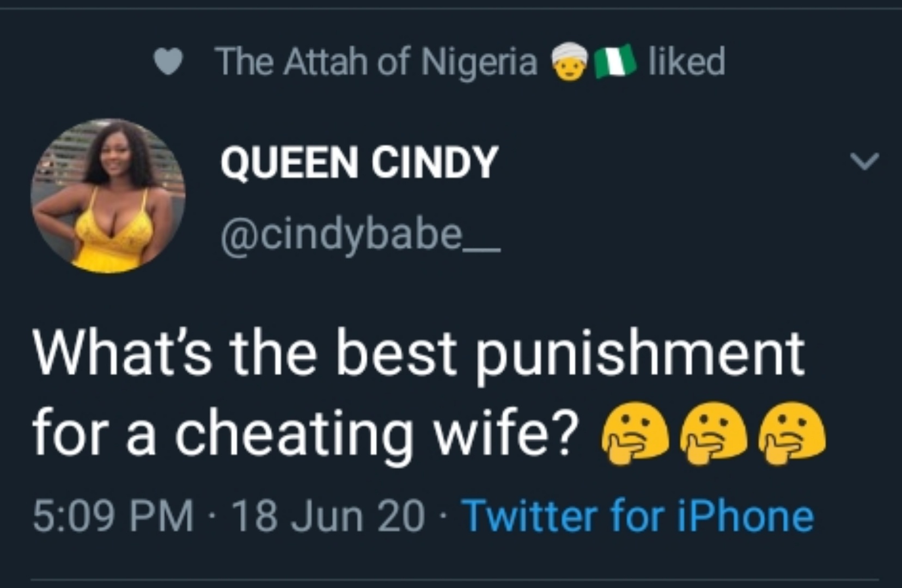The width and height of the screenshot is (902, 588).
Task: Click the last thinking face emoji
Action: (793, 434)
